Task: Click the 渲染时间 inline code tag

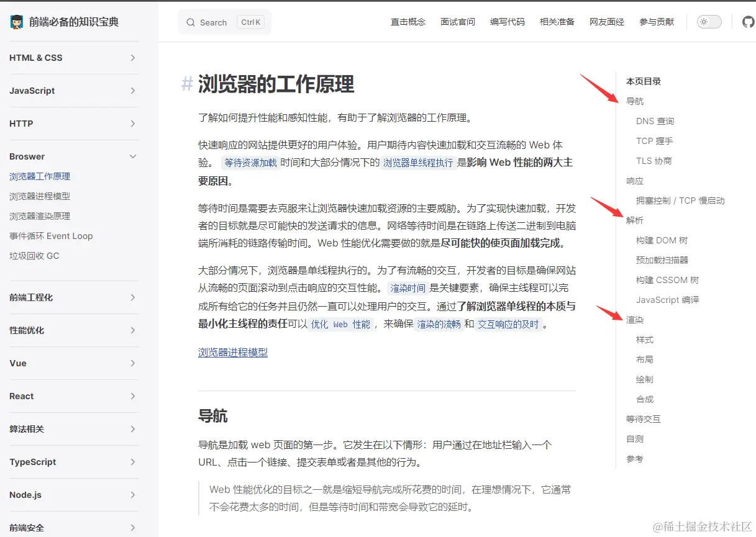Action: coord(408,288)
